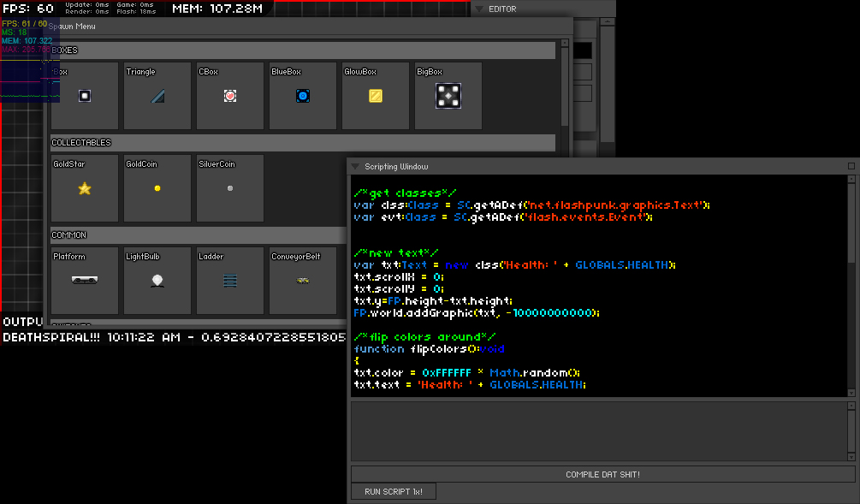Select the GoldCoin collectable icon
Viewport: 860px width, 504px height.
point(157,188)
